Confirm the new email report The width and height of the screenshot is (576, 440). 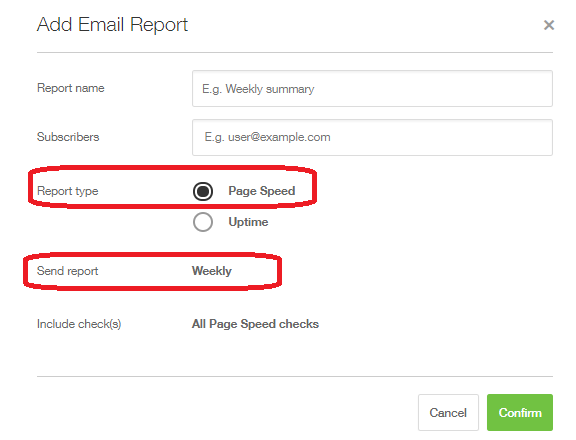tap(520, 412)
